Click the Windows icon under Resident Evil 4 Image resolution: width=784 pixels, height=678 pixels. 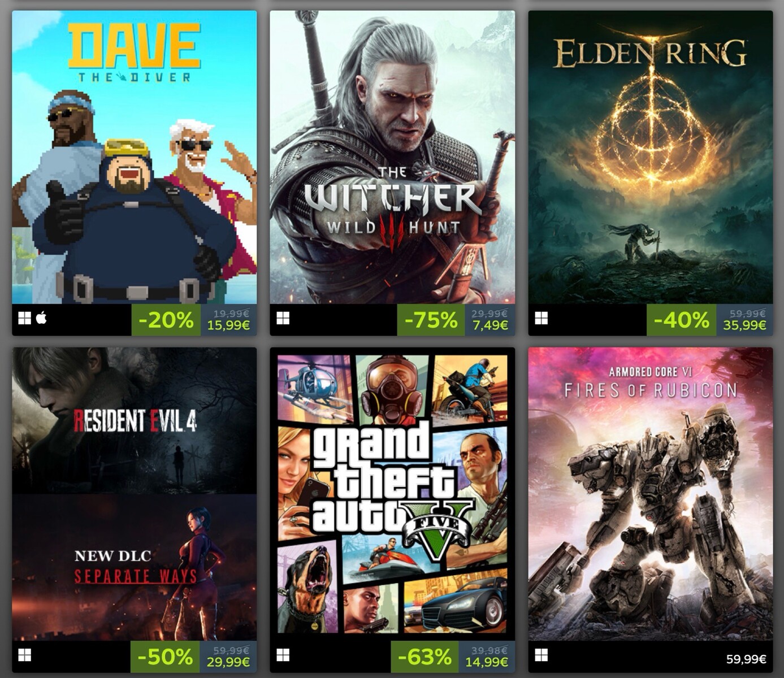pos(24,655)
